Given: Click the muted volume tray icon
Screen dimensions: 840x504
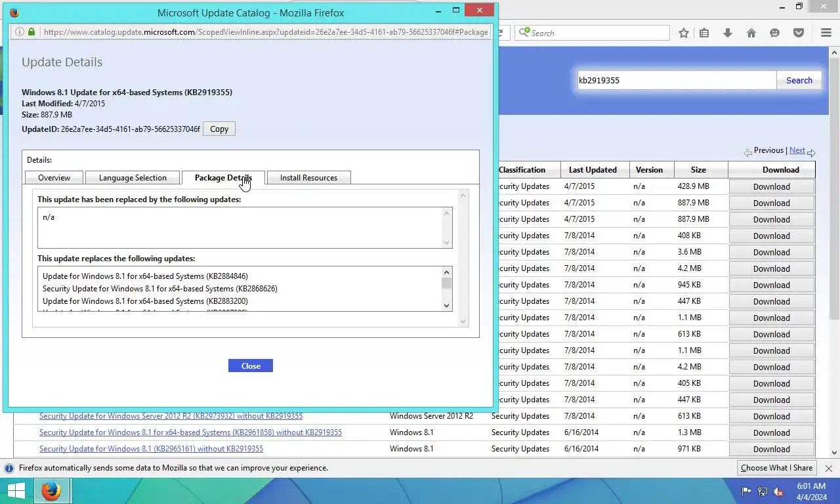Looking at the screenshot, I should [778, 492].
